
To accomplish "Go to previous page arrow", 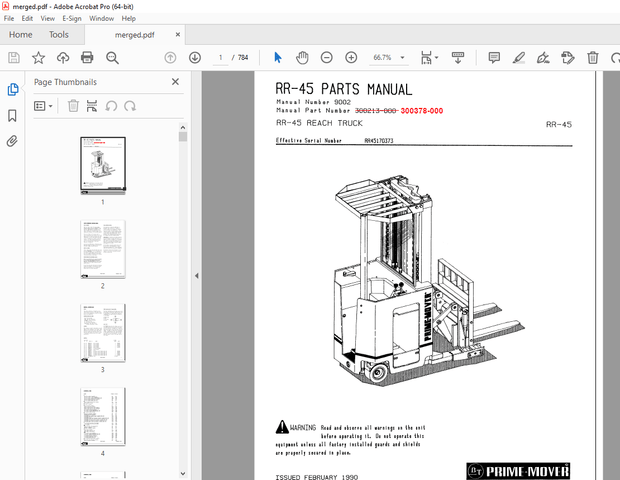I will pos(170,58).
